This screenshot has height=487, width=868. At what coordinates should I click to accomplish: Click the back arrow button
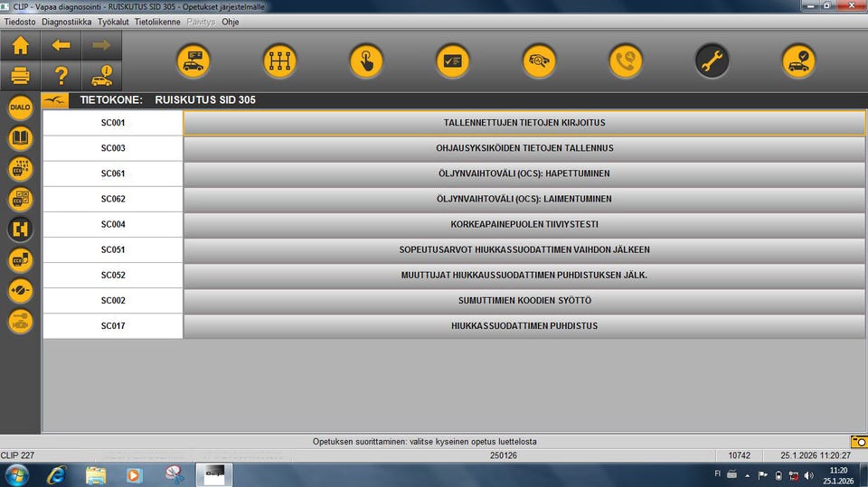tap(61, 45)
